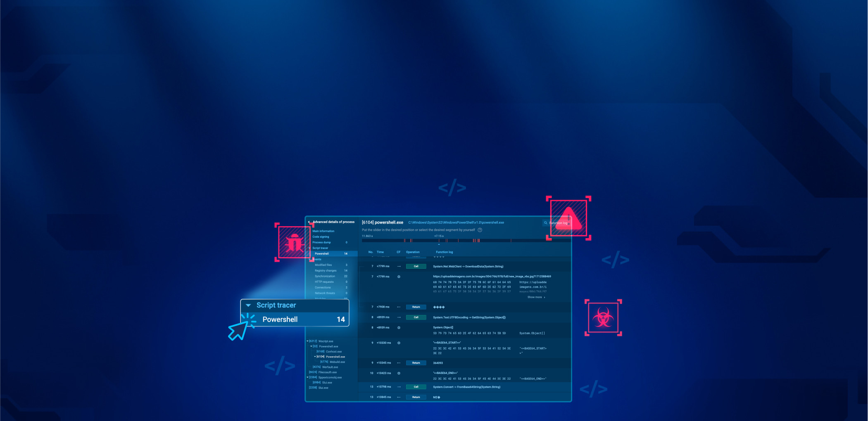Click the CF column header
This screenshot has height=421, width=868.
[399, 252]
